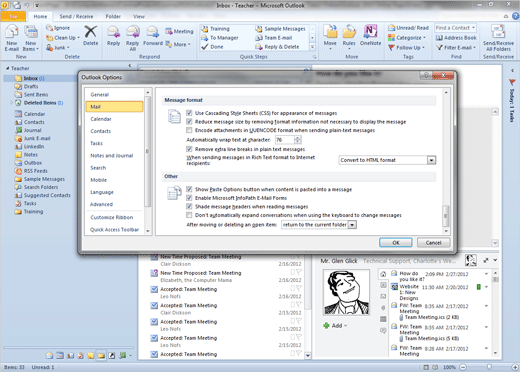The image size is (520, 372).
Task: Click the Find a Contact search box
Action: coord(455,28)
